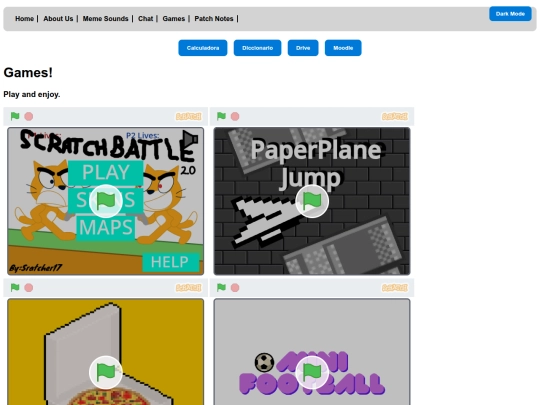Click the Calculadora button
Viewport: 540px width, 405px height.
point(203,48)
